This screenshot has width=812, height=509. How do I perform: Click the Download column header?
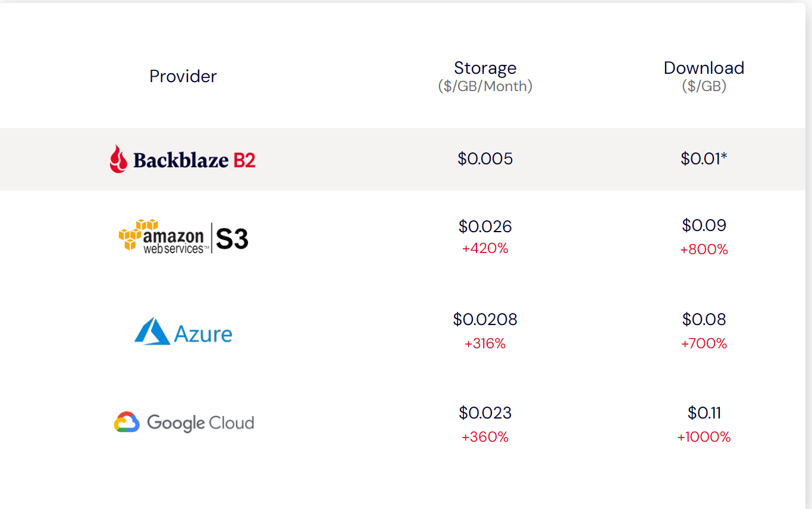pos(704,67)
